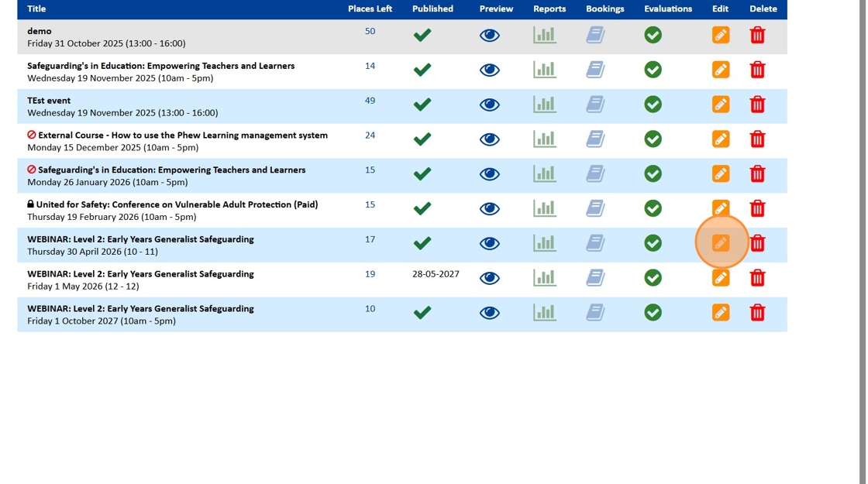Open reports chart for TEst event
This screenshot has width=868, height=484.
point(545,105)
